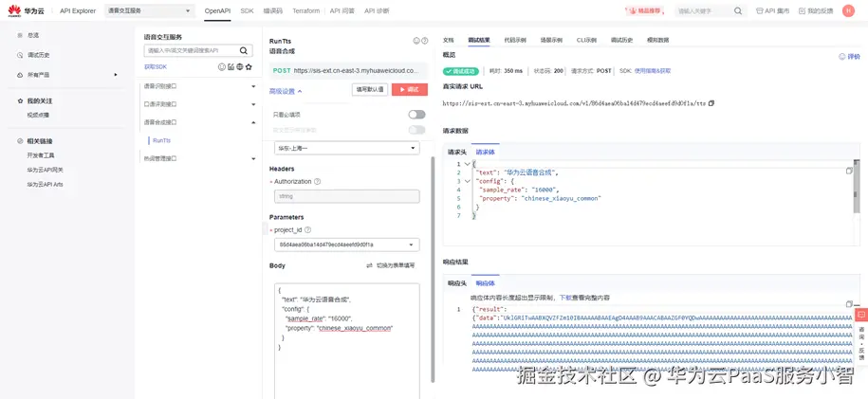Open the API 问答 tab
The image size is (868, 399).
342,10
